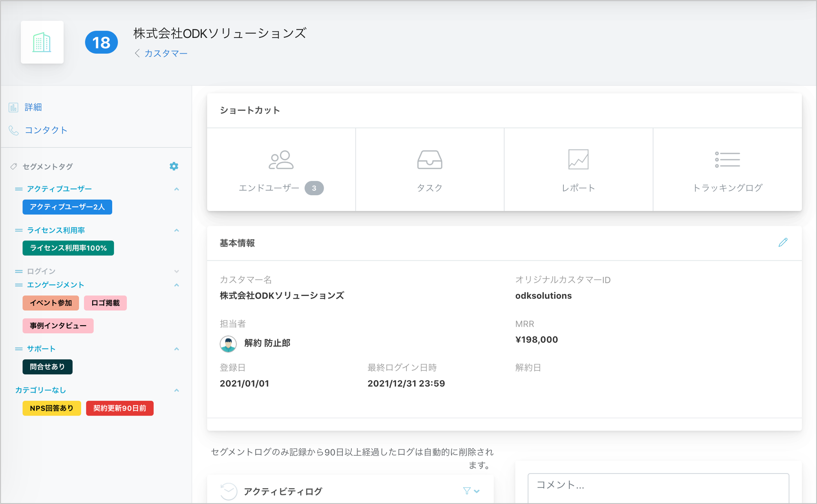Click drag handle beside アクティブユーザー
This screenshot has height=504, width=817.
(x=19, y=189)
